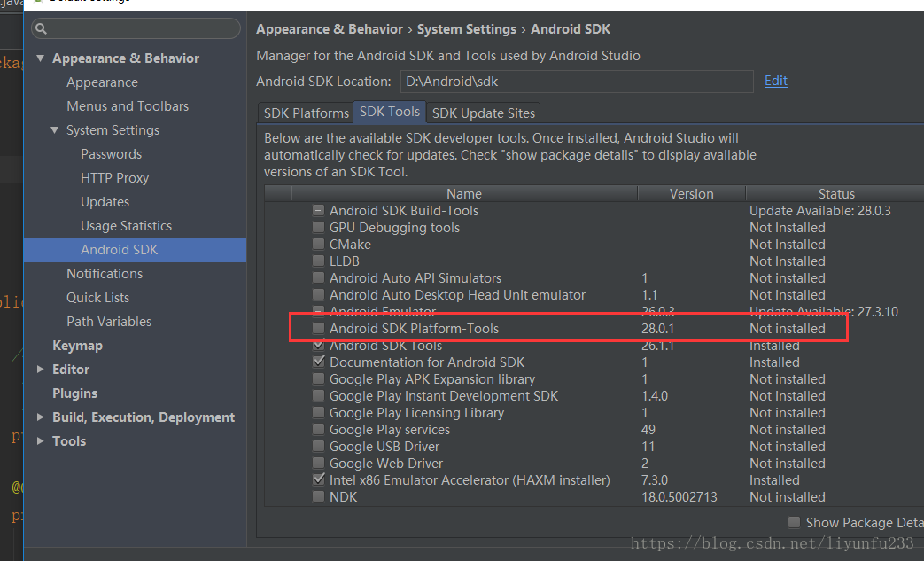Image resolution: width=924 pixels, height=561 pixels.
Task: Click the Status column header
Action: (835, 194)
